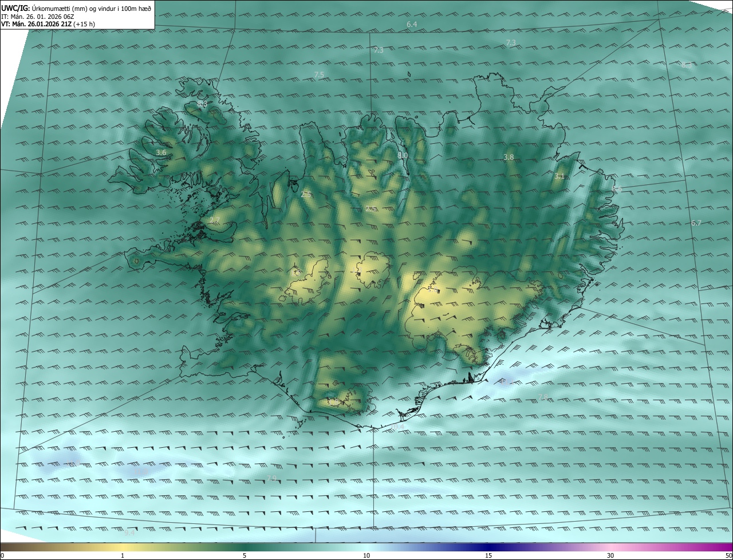Click the 30 tick label on the color scale
The height and width of the screenshot is (560, 733).
[x=610, y=555]
